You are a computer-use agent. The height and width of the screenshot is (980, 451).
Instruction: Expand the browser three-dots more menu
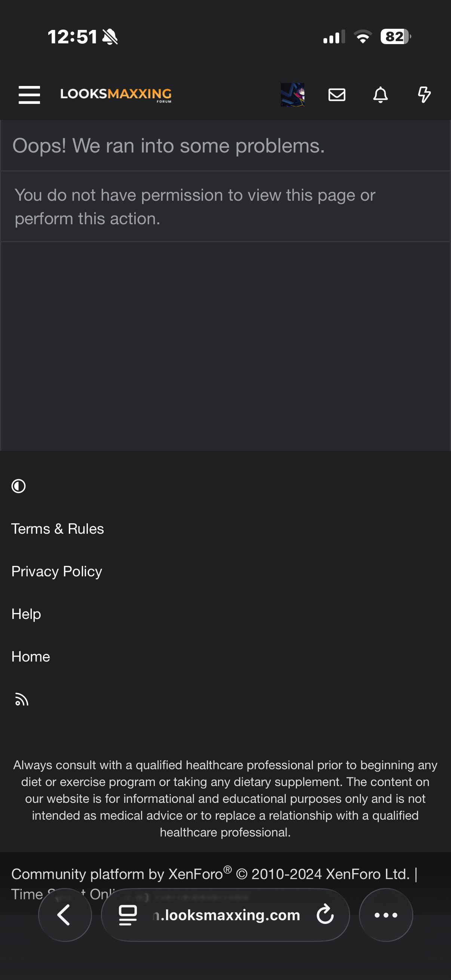pyautogui.click(x=386, y=915)
